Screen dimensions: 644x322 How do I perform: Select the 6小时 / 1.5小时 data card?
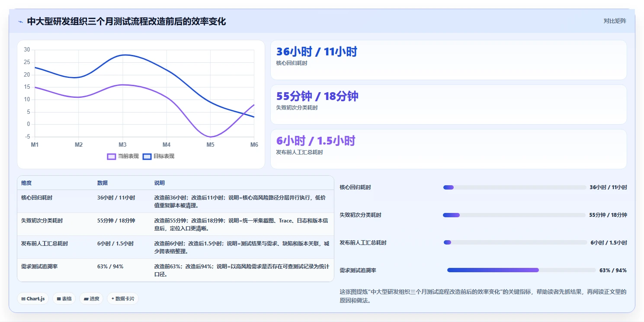[x=449, y=149]
